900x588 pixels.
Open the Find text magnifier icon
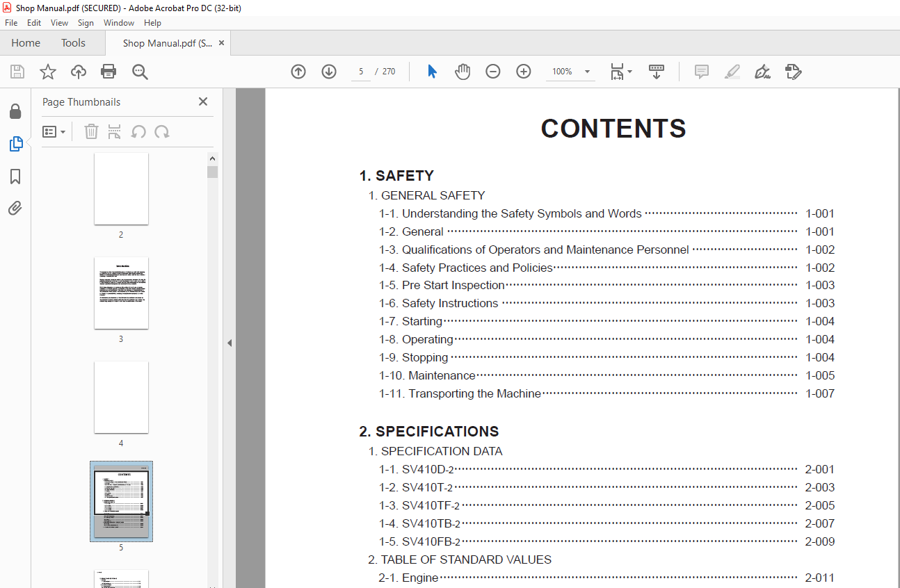[x=140, y=72]
